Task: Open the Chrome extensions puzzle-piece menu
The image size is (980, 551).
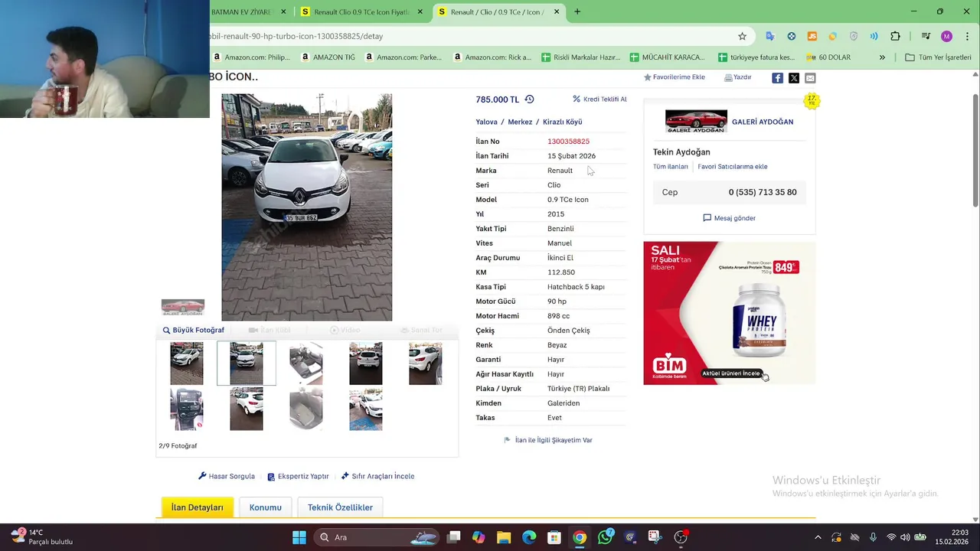Action: (x=895, y=36)
